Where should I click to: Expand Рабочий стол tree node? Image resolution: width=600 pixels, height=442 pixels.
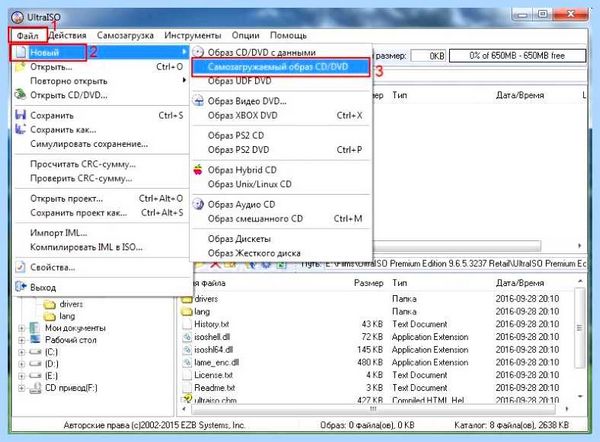click(21, 340)
